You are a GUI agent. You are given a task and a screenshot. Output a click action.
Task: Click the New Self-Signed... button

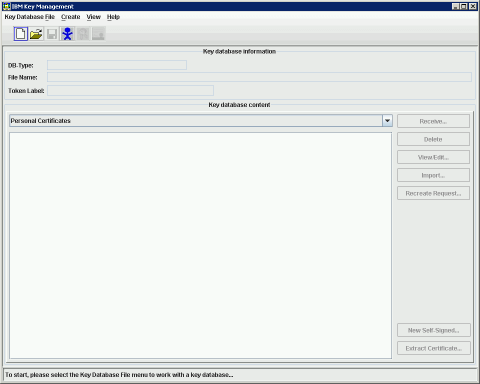[x=434, y=330]
